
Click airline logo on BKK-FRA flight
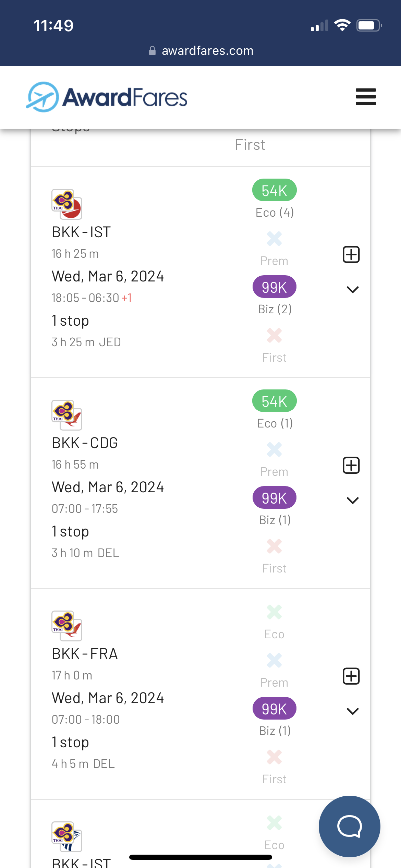pyautogui.click(x=66, y=625)
